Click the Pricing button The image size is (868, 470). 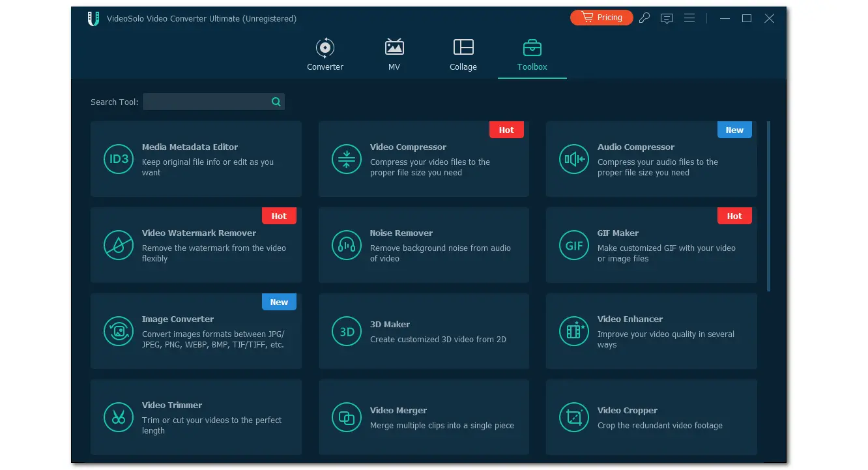coord(601,18)
